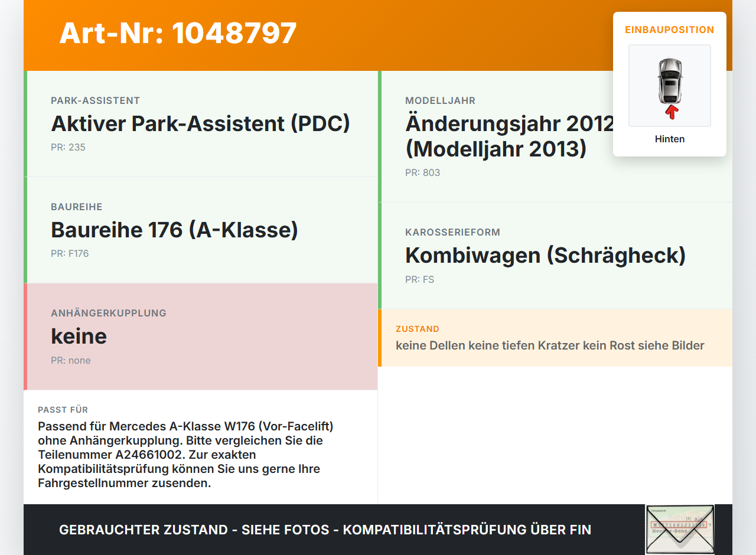This screenshot has width=756, height=555.
Task: Click PR: 803 code
Action: click(422, 173)
